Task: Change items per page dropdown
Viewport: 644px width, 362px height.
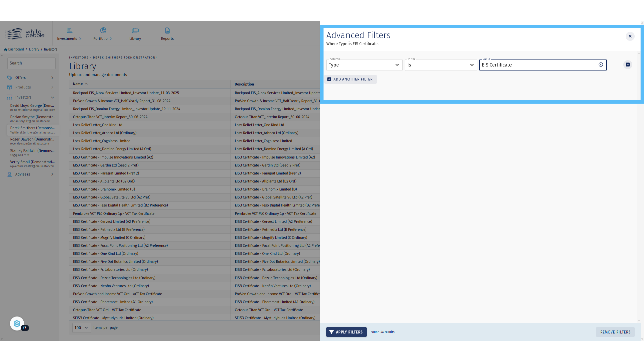Action: [x=82, y=328]
